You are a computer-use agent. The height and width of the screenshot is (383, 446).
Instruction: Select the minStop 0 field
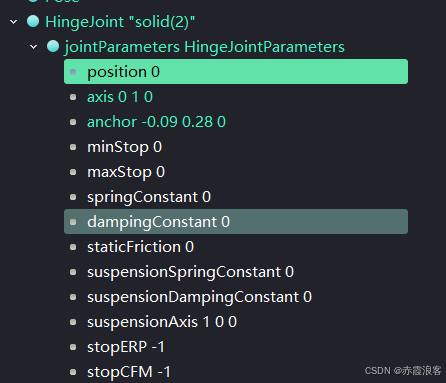pyautogui.click(x=236, y=147)
